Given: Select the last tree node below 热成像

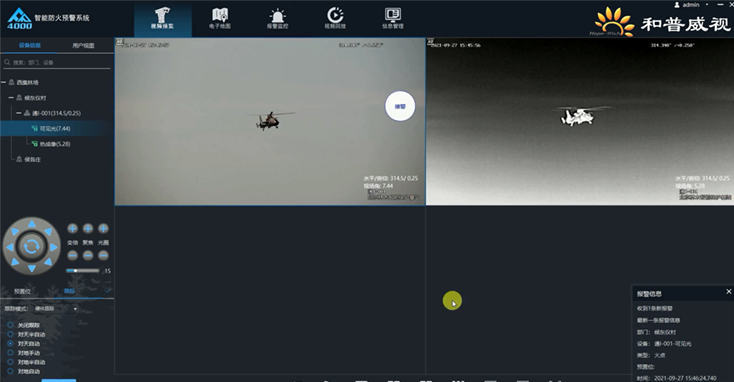Looking at the screenshot, I should tap(28, 159).
